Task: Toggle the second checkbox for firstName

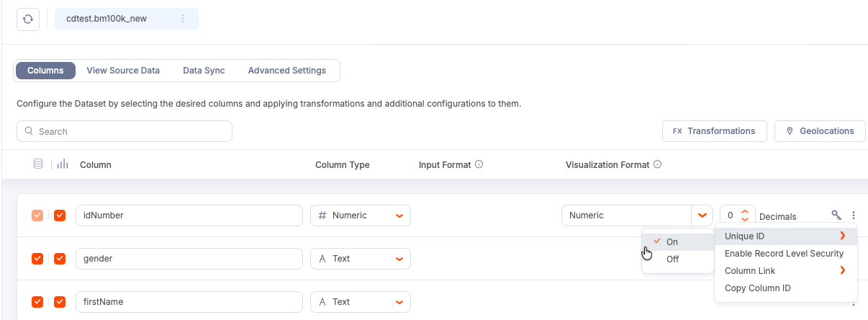Action: click(60, 302)
